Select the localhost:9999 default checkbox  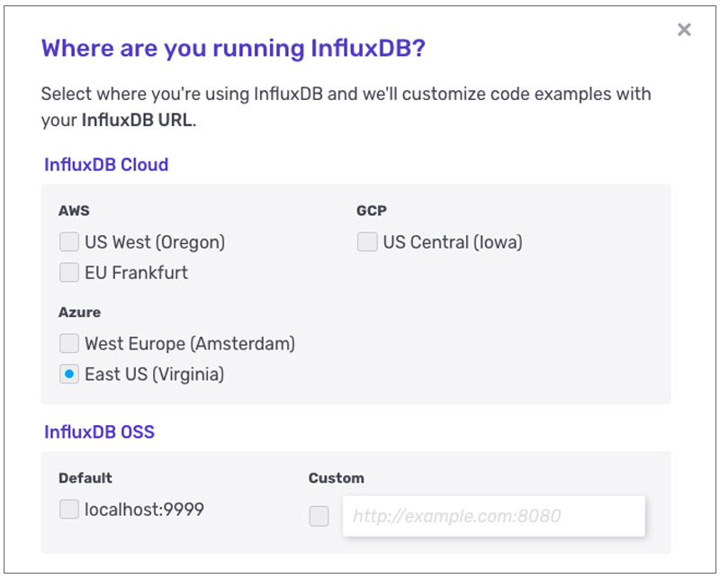click(68, 510)
